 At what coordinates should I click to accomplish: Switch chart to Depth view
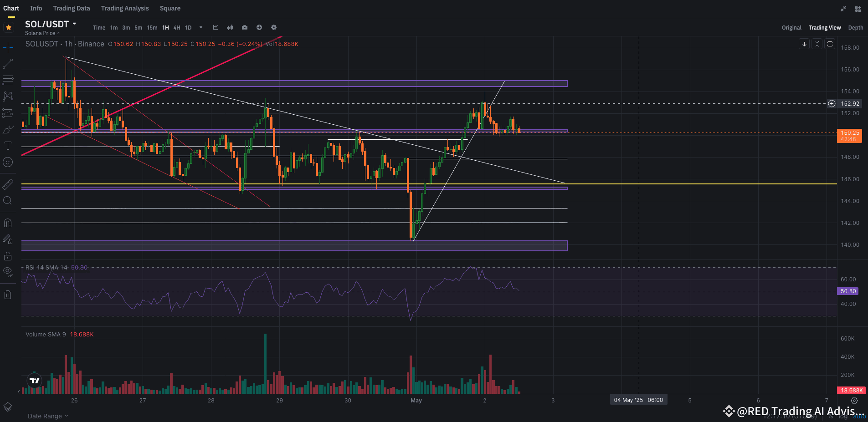click(x=856, y=27)
